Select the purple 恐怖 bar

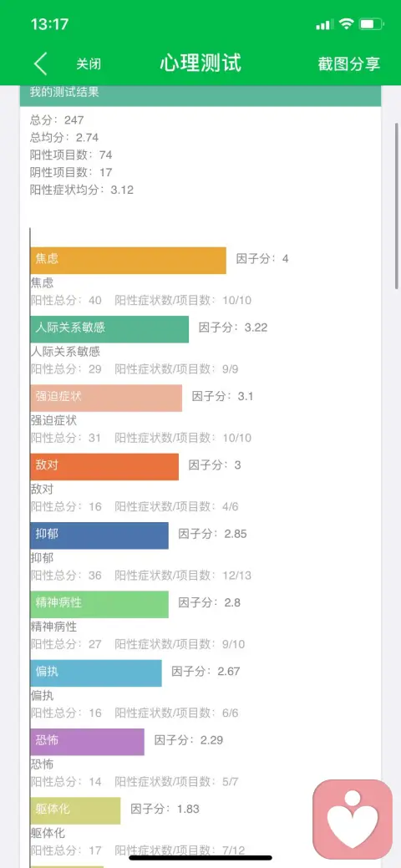(88, 742)
